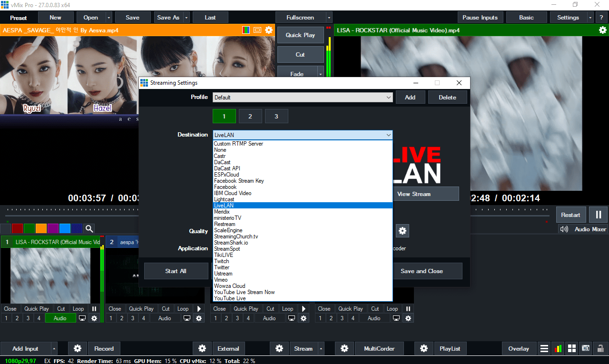The width and height of the screenshot is (609, 364).
Task: Click the colour correction icon in preview header
Action: coord(246,30)
